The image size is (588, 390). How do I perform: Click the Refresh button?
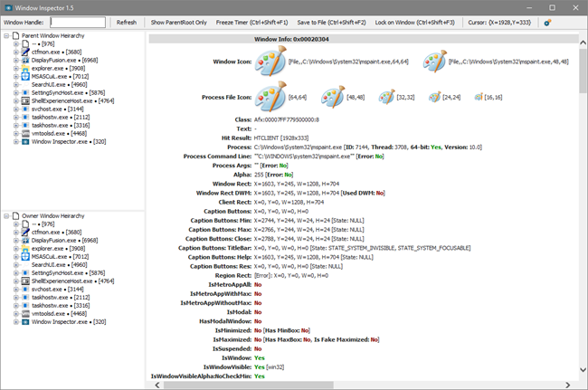click(x=127, y=22)
